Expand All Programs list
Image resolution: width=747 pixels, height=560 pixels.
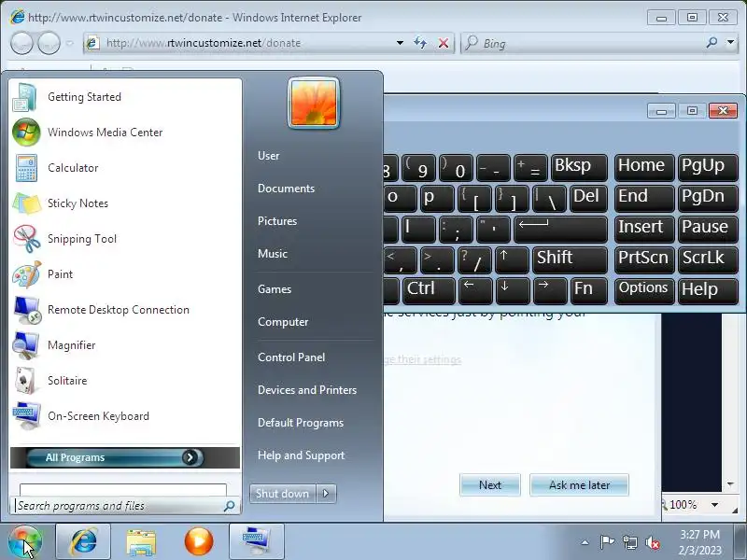(125, 457)
